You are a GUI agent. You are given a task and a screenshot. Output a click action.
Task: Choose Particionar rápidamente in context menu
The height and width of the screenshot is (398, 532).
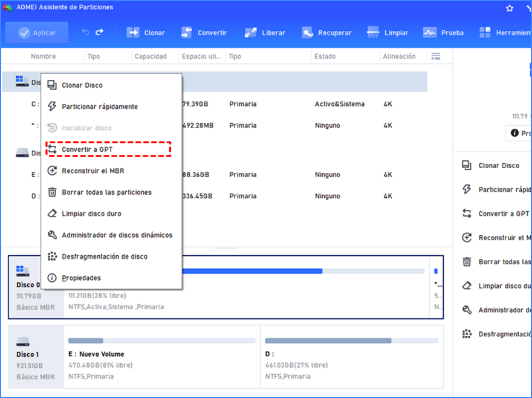click(x=111, y=106)
